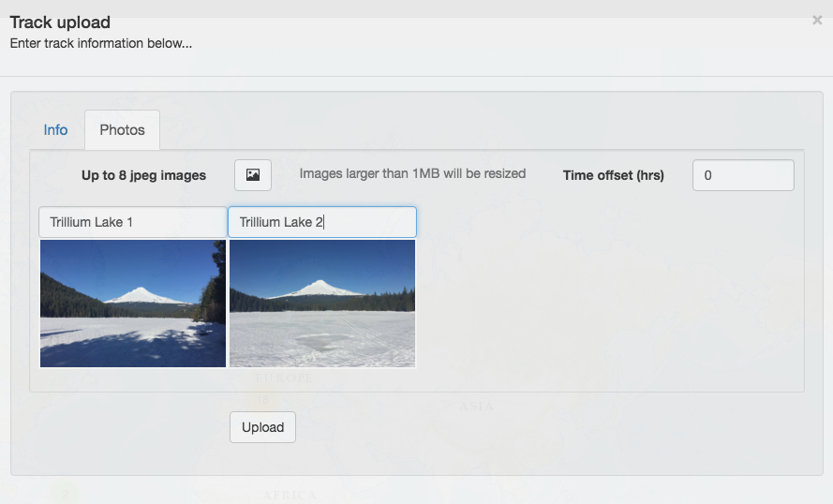This screenshot has width=833, height=504.
Task: Click 'Images larger than 1MB will be resized' text
Action: [413, 173]
